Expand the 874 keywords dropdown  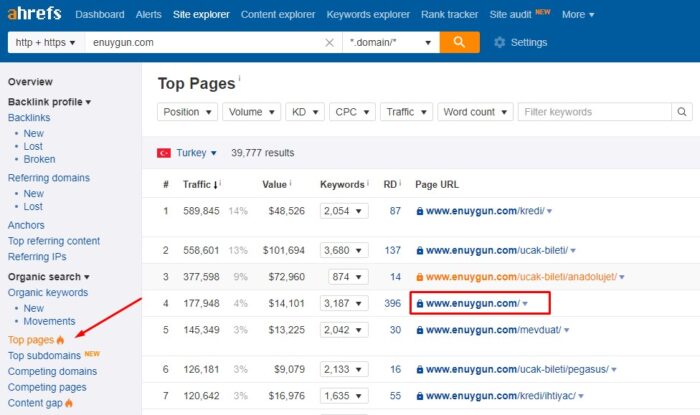348,277
